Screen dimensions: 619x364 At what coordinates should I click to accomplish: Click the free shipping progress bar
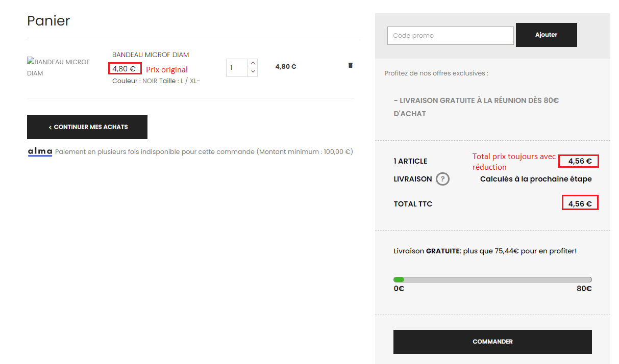pyautogui.click(x=492, y=279)
